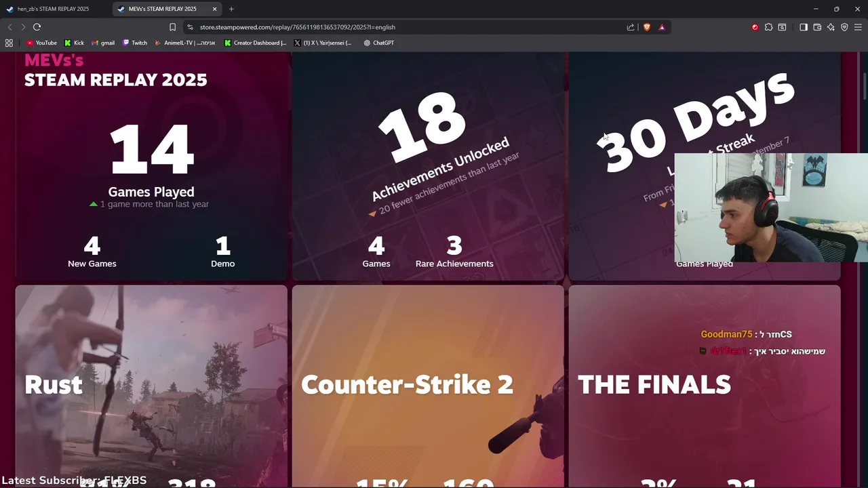
Task: Click the Goodman75 chat message
Action: pos(746,334)
